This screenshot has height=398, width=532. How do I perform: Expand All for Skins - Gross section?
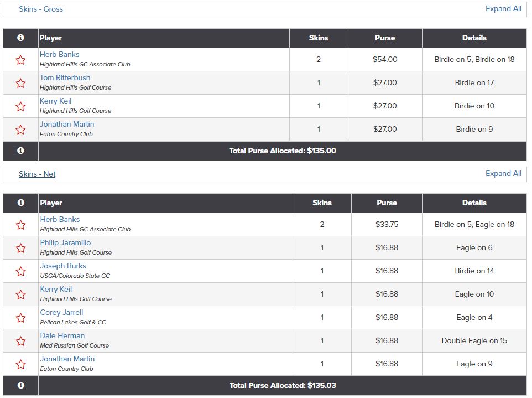503,9
